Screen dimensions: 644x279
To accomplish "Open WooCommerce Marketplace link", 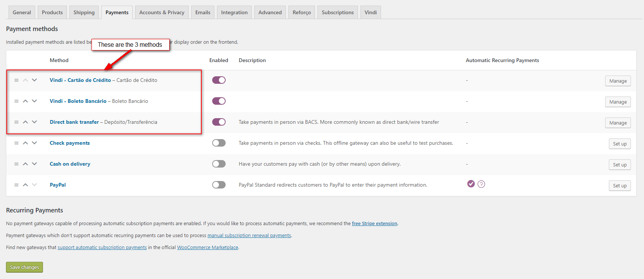I will [207, 248].
